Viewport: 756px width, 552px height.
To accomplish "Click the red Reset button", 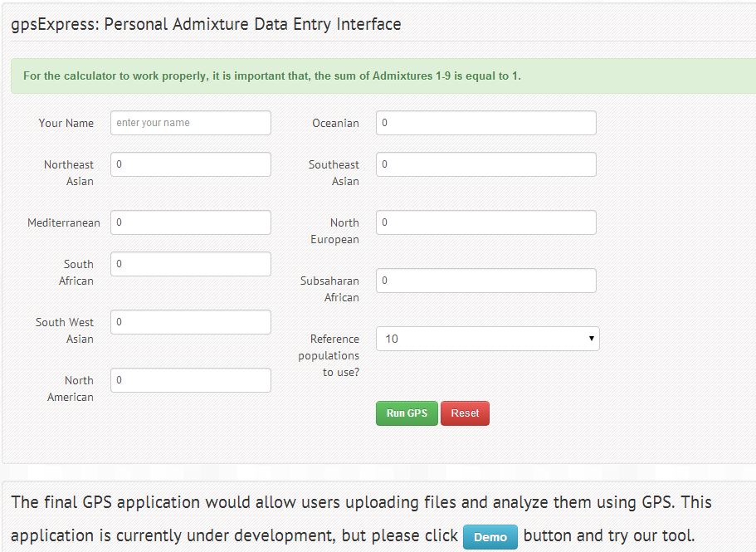I will click(x=465, y=413).
